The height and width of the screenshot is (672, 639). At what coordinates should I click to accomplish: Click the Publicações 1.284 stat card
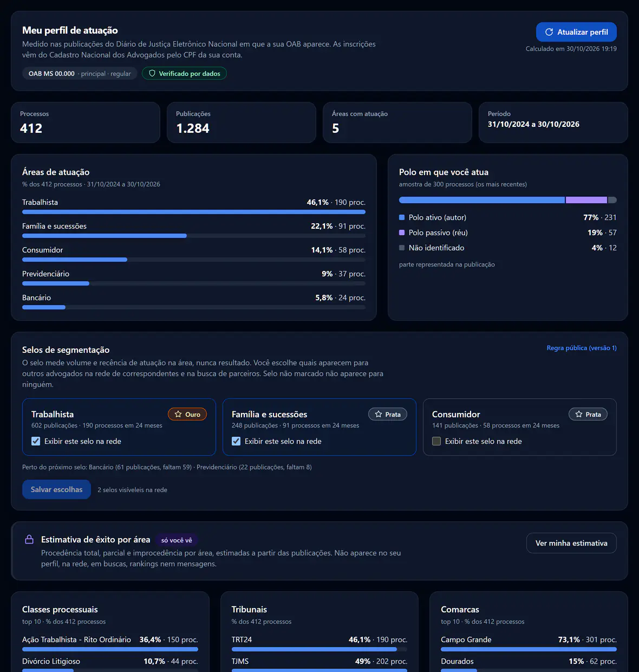[242, 122]
